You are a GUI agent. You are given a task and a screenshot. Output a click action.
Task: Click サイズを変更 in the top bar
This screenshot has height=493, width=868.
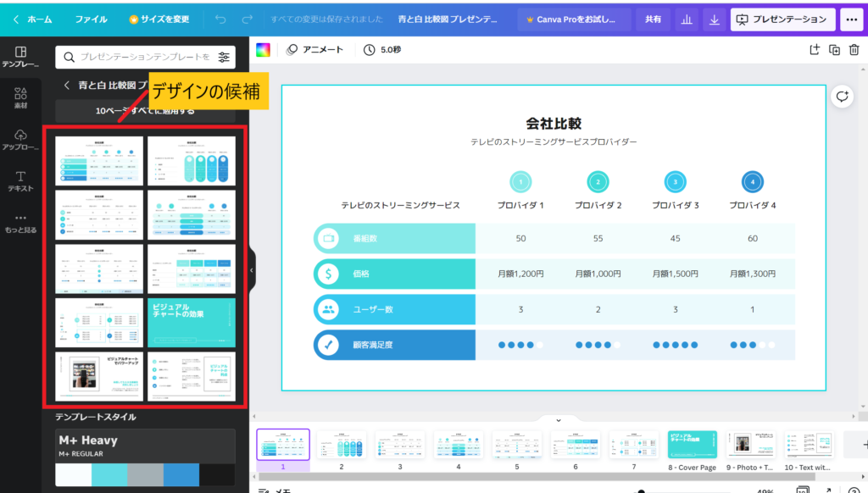159,19
